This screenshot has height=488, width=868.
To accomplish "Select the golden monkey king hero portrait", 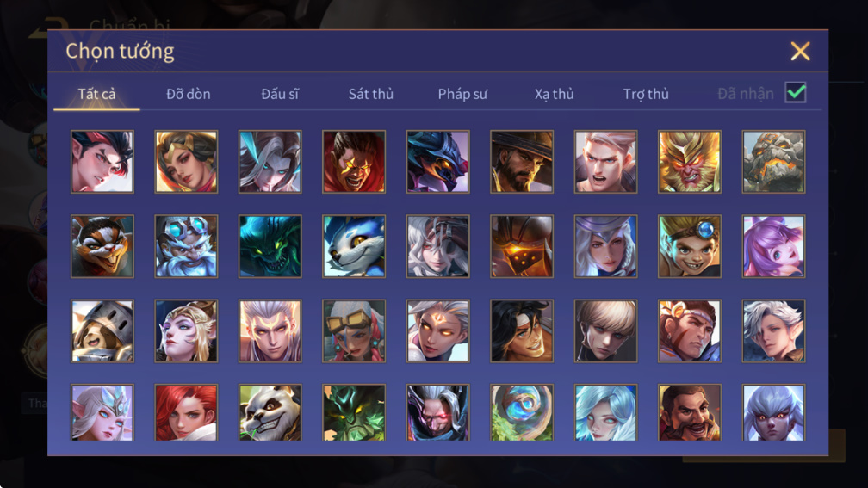I will pos(689,162).
